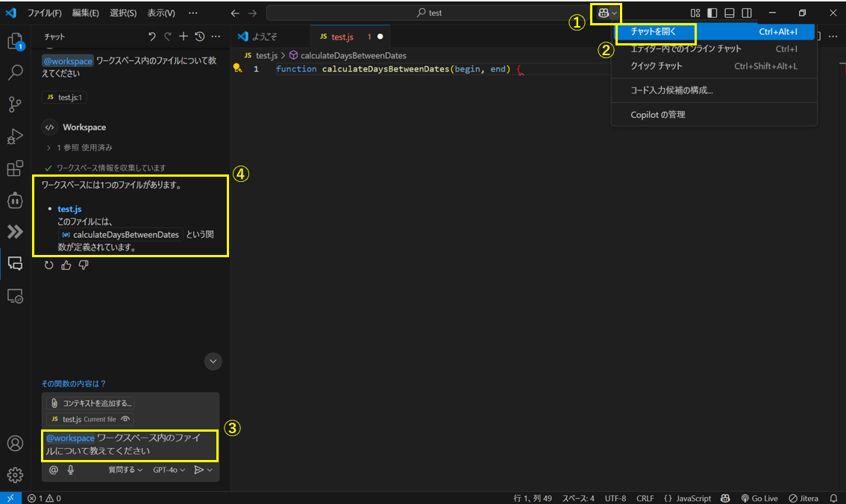Open the Chat view icon in activity bar
The height and width of the screenshot is (504, 846).
[15, 264]
